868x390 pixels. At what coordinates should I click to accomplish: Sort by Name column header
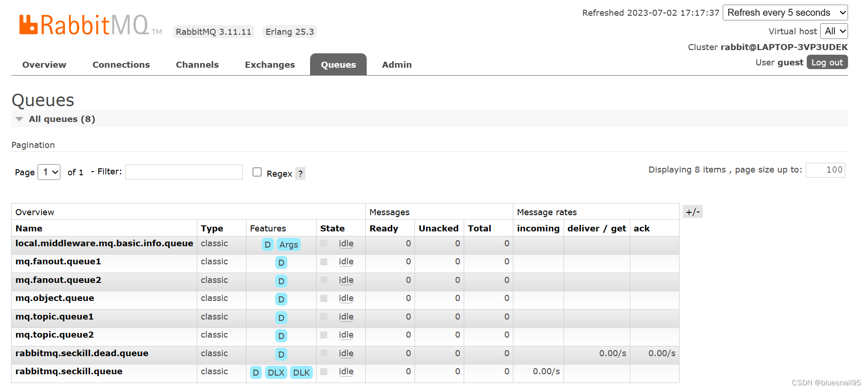point(29,228)
